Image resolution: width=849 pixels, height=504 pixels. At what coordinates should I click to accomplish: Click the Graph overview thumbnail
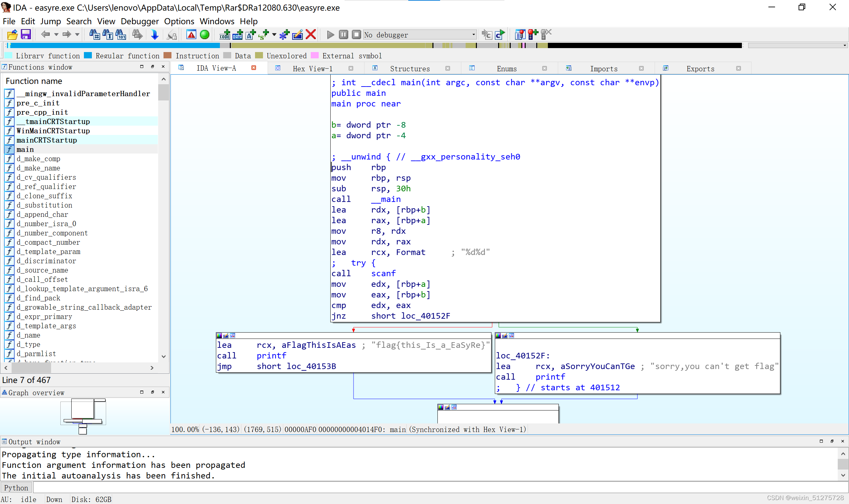pyautogui.click(x=83, y=416)
